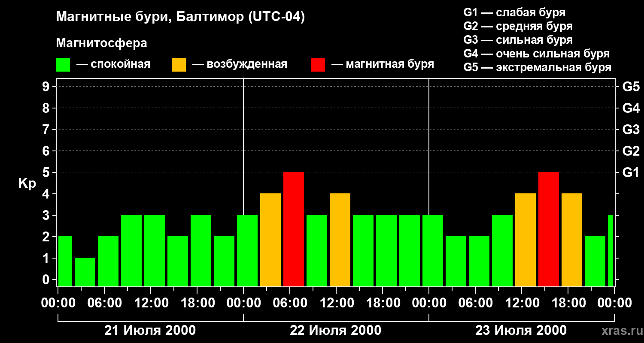Select the orange bar right of 23 July's red bar

click(572, 240)
